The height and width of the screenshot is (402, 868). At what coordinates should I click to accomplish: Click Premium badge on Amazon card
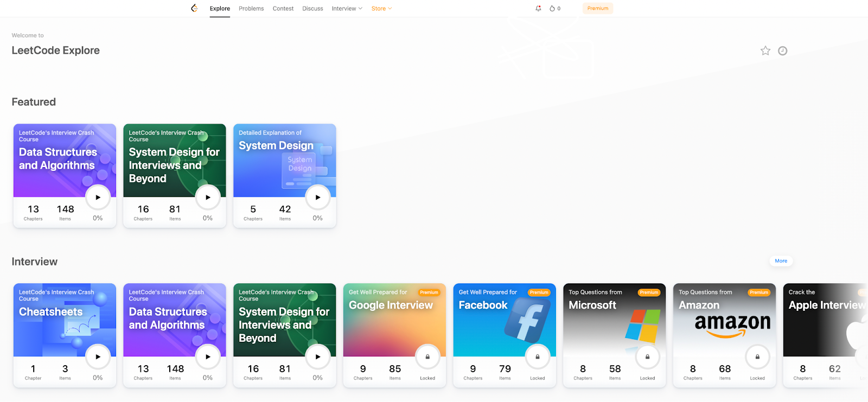pyautogui.click(x=759, y=292)
